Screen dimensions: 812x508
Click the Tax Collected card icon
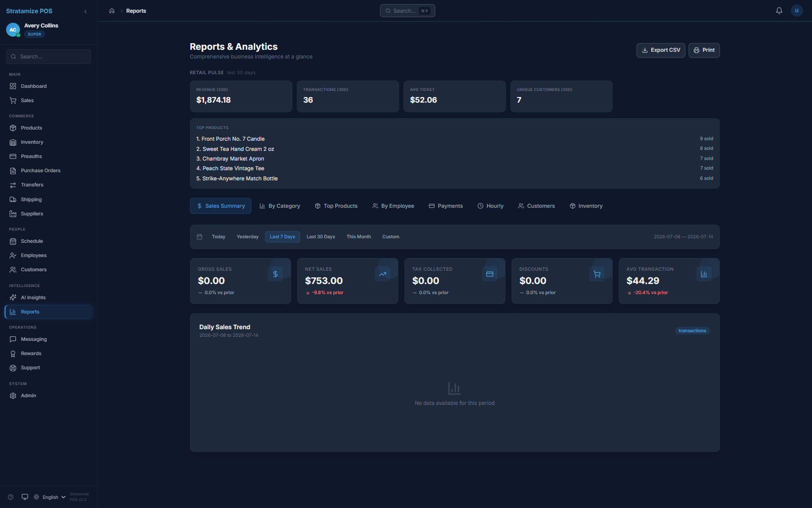490,274
